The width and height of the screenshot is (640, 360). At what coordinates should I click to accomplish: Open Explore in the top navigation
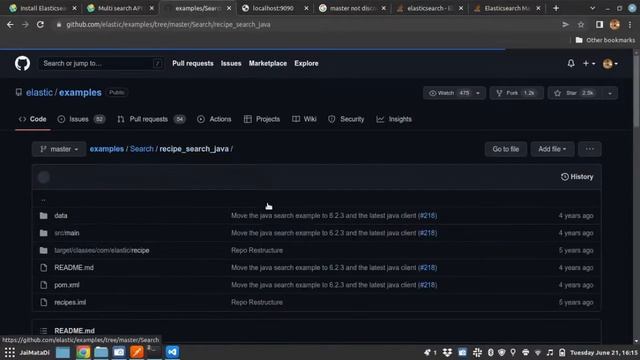click(x=306, y=63)
